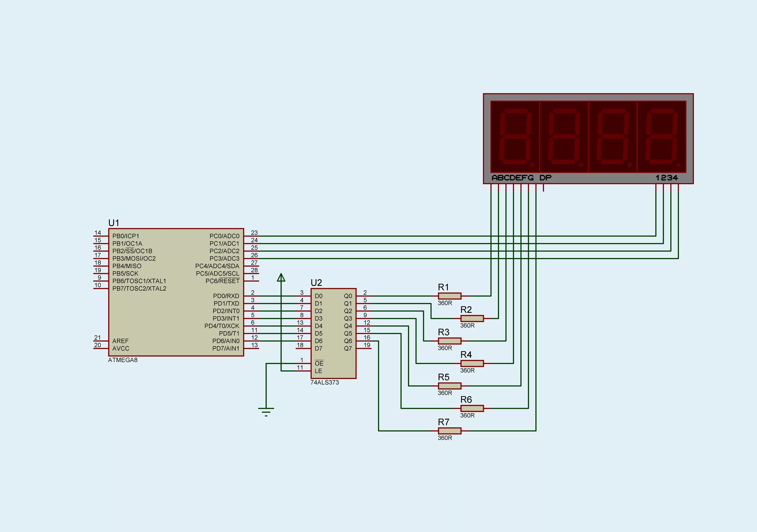Click the PB3/MOSI/OC2 pin label
The width and height of the screenshot is (757, 532).
click(134, 258)
